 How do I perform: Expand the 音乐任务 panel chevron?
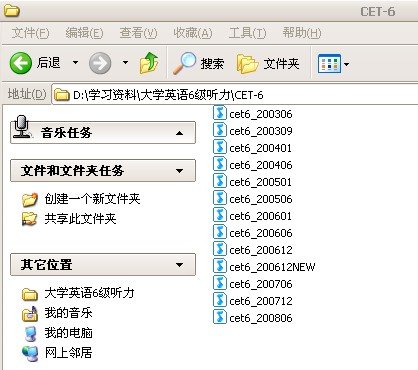point(179,133)
